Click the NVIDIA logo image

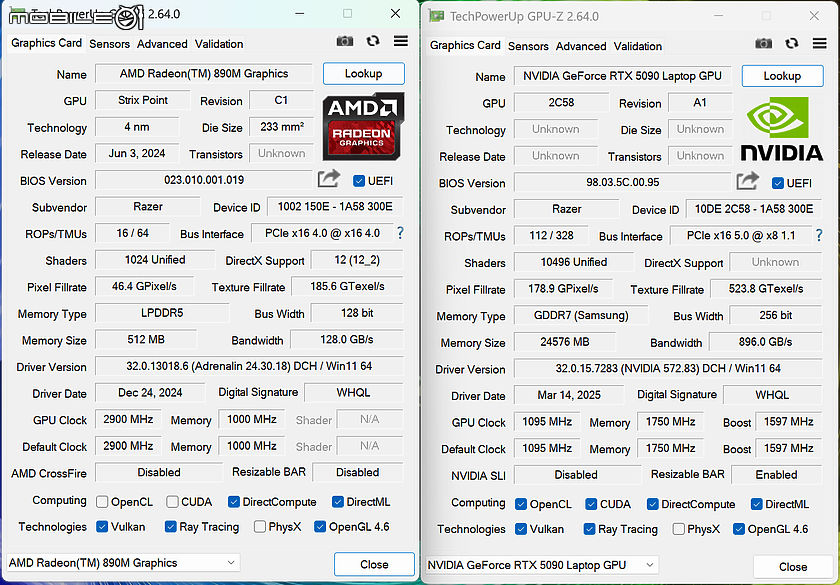pos(782,129)
